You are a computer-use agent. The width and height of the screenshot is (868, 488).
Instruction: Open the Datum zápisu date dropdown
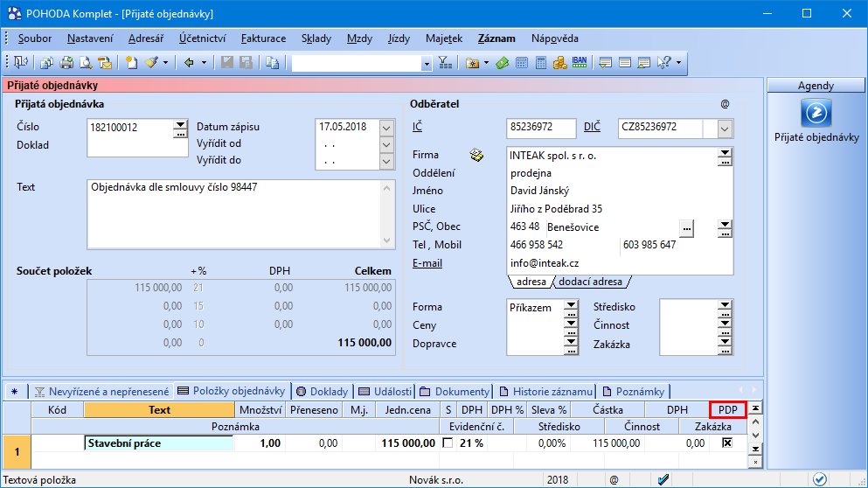[386, 128]
